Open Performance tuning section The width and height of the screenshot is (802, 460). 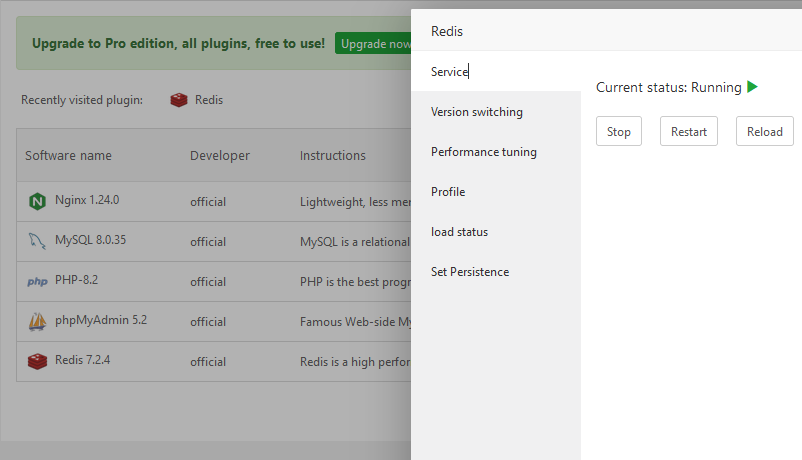484,152
